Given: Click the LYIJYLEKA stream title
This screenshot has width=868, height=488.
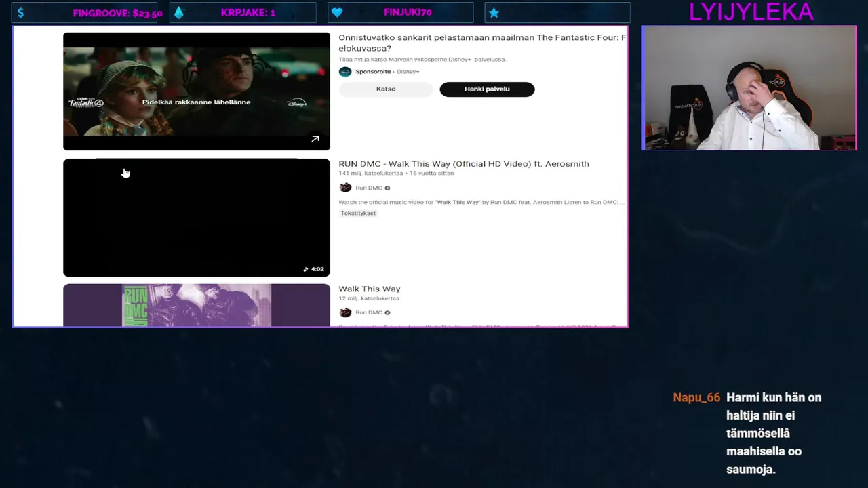Looking at the screenshot, I should (x=751, y=12).
